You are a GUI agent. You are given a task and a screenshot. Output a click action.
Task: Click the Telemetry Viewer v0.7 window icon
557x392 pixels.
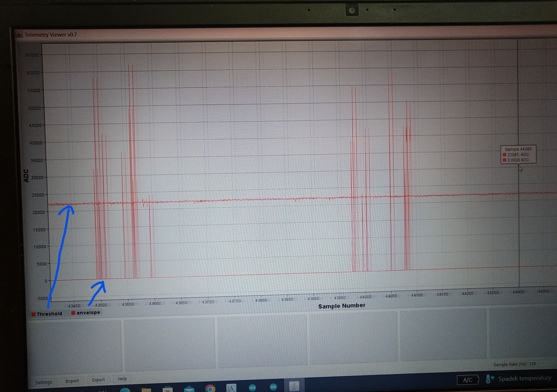(19, 35)
